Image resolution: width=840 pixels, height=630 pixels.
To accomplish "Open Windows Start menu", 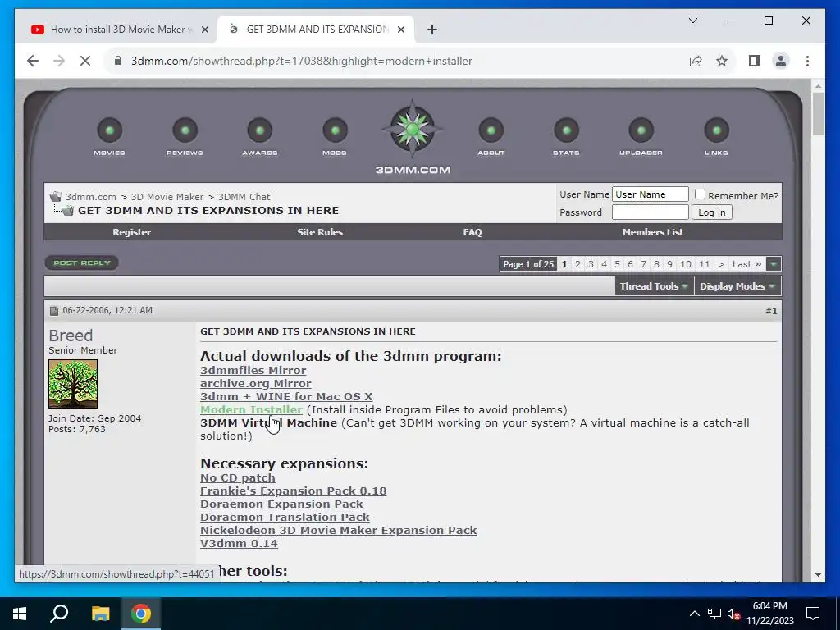I will (x=20, y=614).
